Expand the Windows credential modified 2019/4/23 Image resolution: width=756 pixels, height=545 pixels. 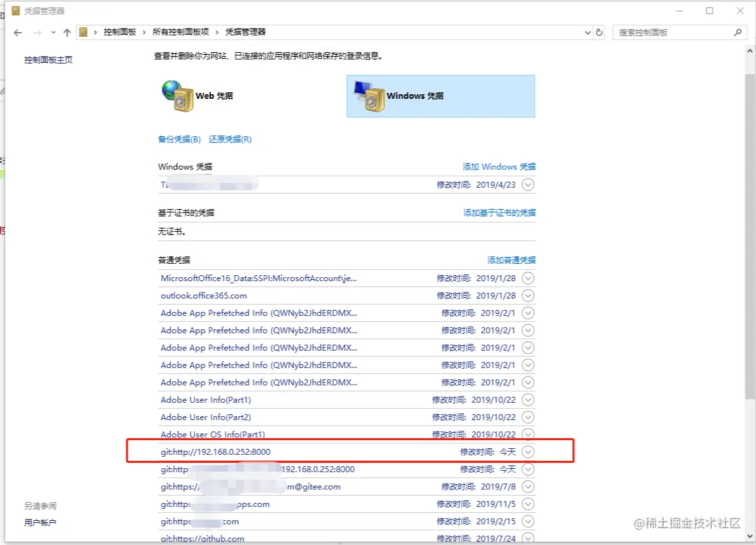pos(529,184)
